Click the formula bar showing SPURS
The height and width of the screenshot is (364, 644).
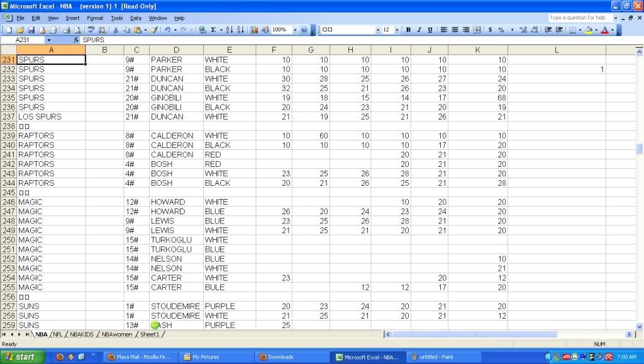click(x=362, y=40)
